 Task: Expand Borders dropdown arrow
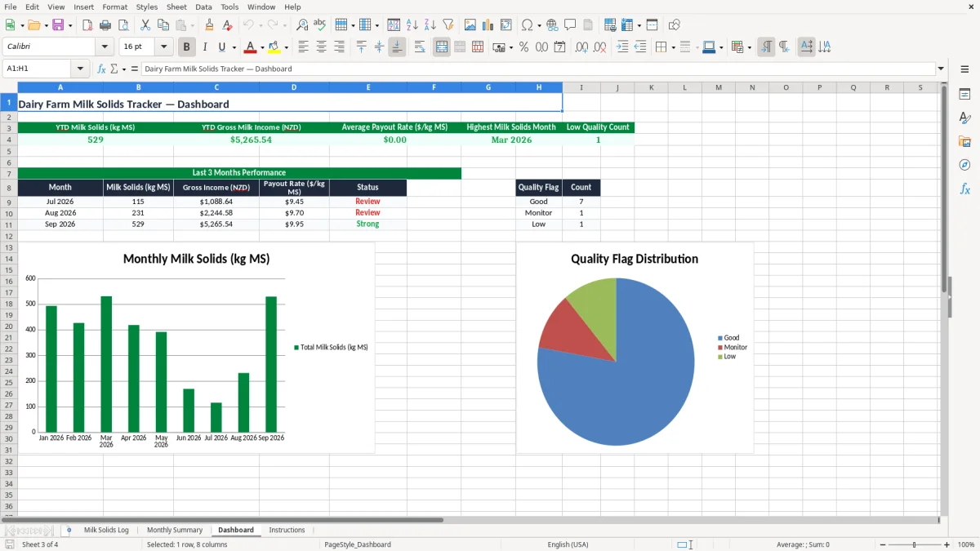click(x=672, y=47)
